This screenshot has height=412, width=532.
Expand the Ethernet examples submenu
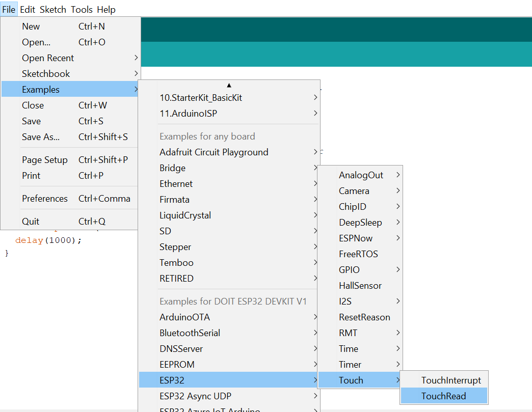tap(229, 183)
